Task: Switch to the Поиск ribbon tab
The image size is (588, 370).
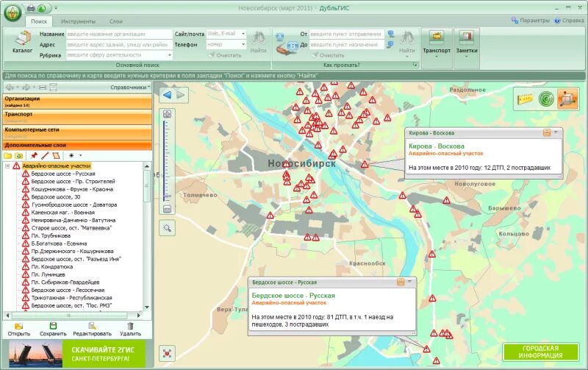Action: (x=39, y=21)
